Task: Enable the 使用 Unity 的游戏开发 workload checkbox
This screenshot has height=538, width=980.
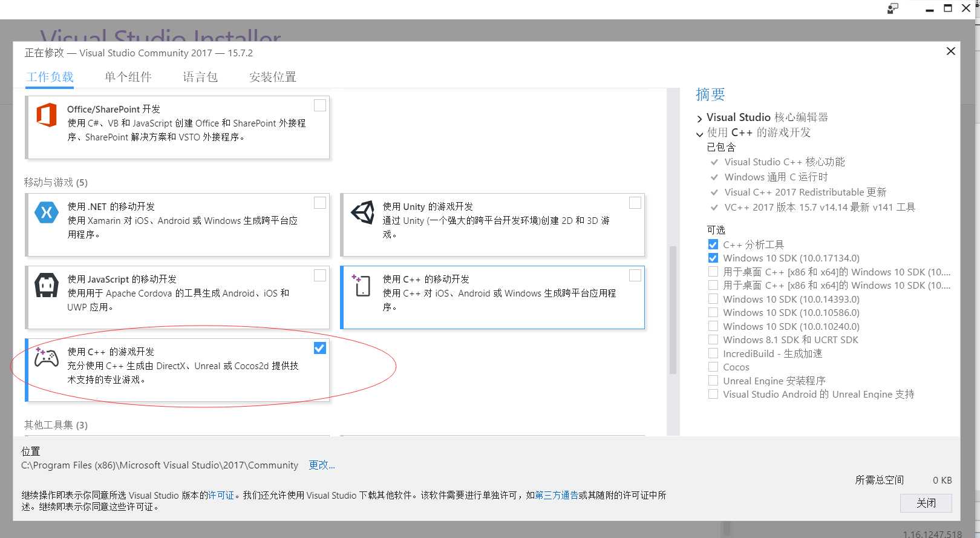Action: click(635, 203)
